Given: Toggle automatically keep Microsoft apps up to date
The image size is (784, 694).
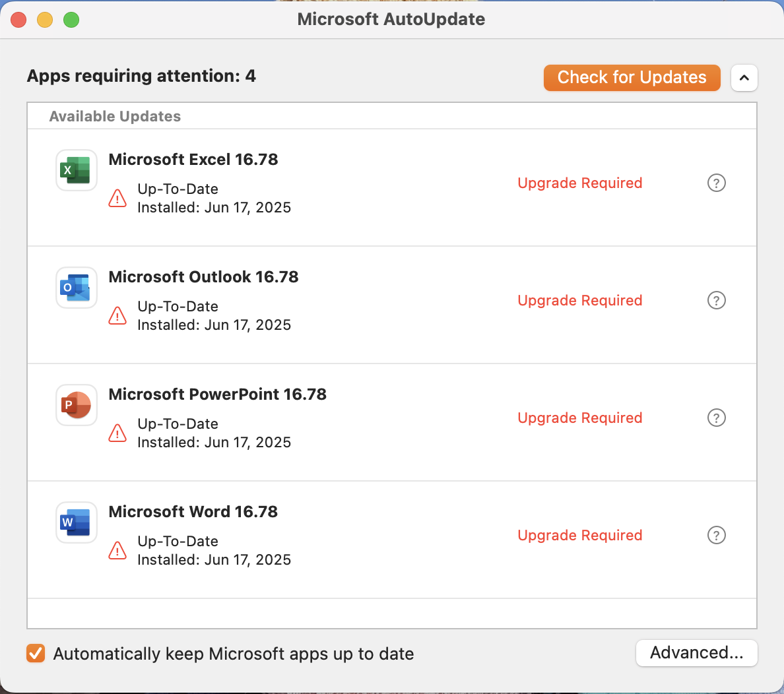Looking at the screenshot, I should click(36, 653).
